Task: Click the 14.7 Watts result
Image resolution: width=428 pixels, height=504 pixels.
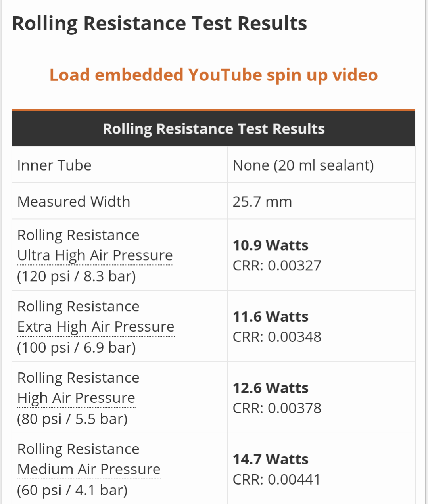Action: coord(271,459)
